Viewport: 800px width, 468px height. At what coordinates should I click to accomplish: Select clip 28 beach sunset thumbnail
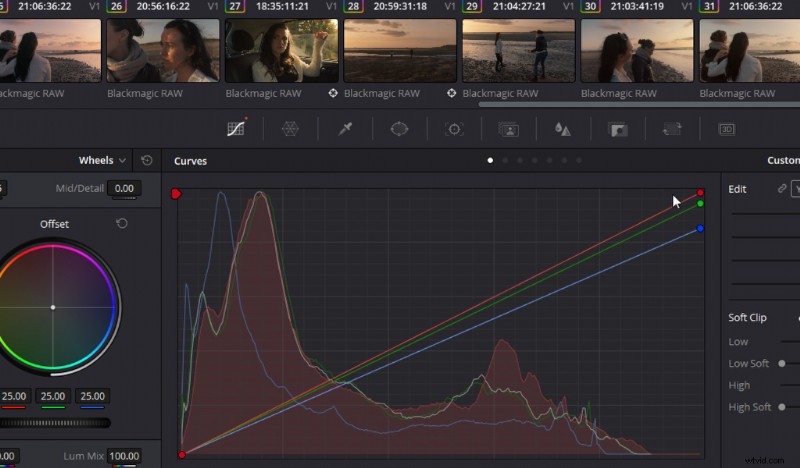[x=400, y=51]
